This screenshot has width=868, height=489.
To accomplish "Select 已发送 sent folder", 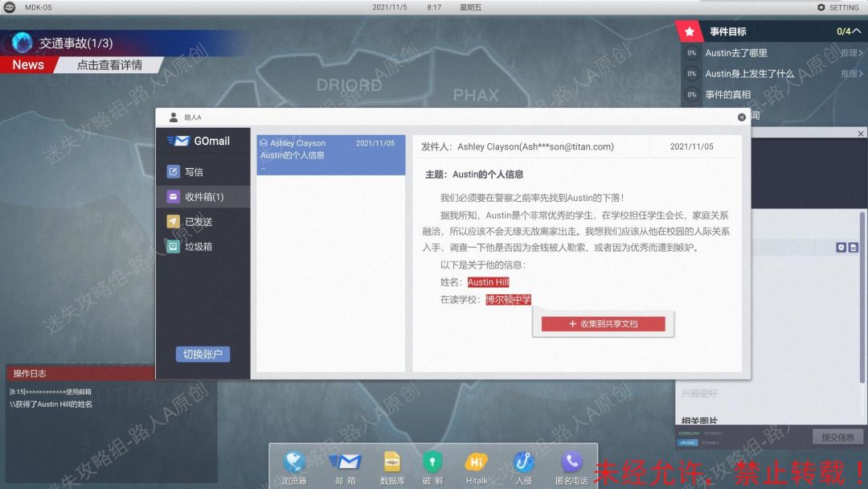I will click(203, 221).
